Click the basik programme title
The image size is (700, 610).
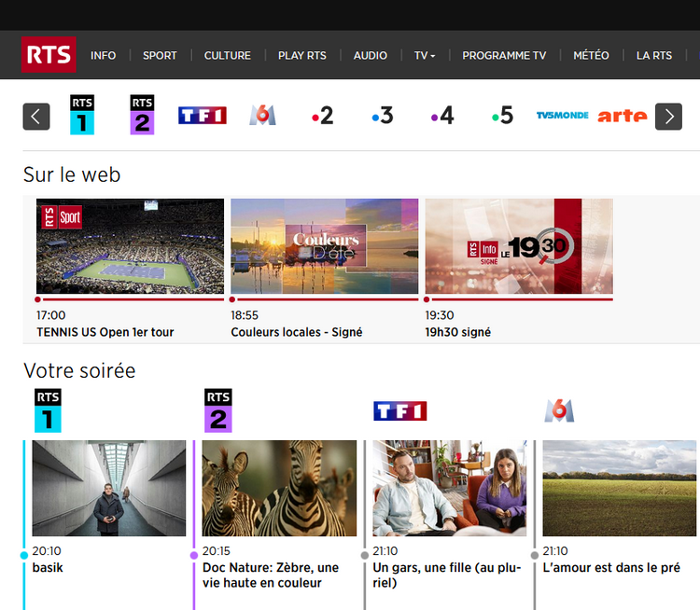point(48,568)
